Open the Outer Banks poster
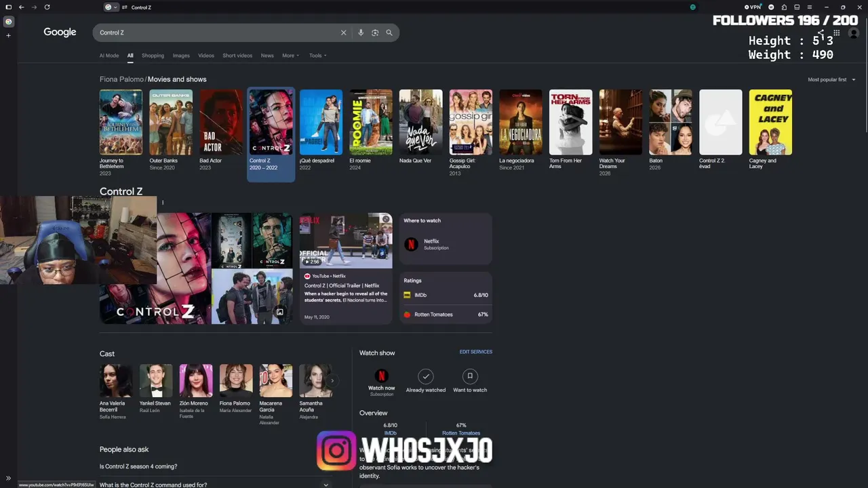This screenshot has height=488, width=868. 171,122
